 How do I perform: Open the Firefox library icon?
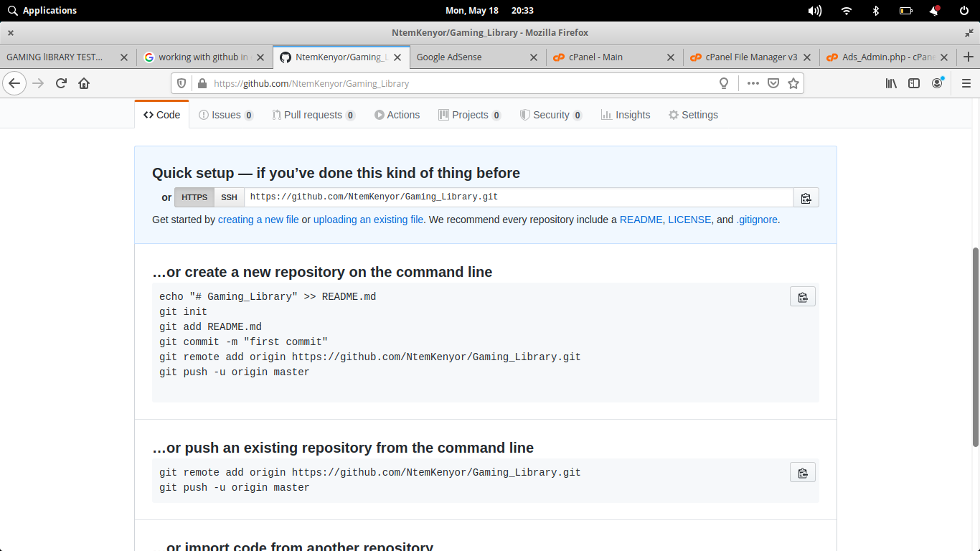[891, 83]
